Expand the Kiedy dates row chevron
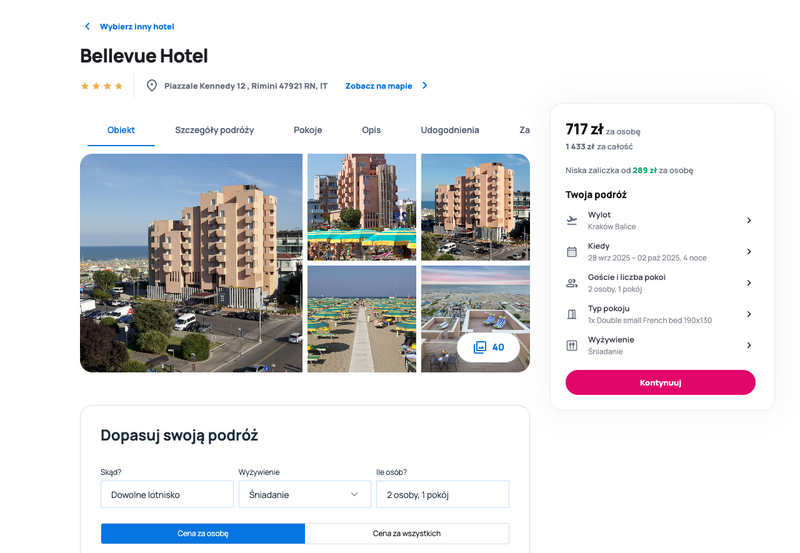Screen dimensions: 800x553 [x=749, y=252]
